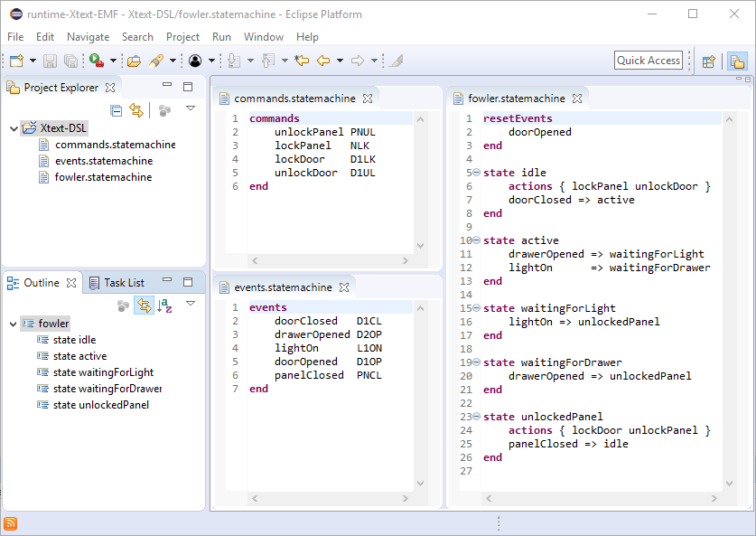Click the Back navigation arrow

point(323,61)
